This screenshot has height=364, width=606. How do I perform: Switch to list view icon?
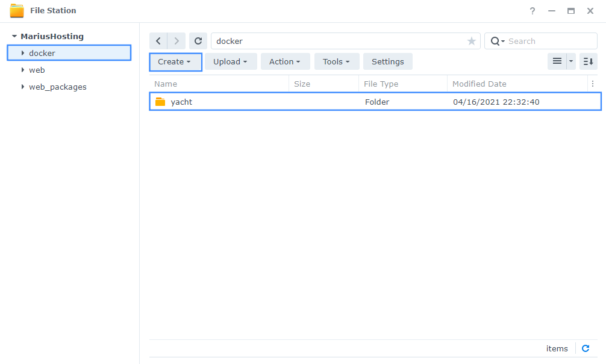(x=557, y=61)
